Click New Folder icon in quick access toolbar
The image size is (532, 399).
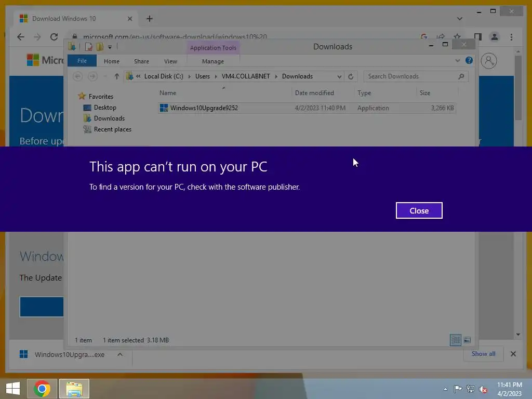[x=100, y=47]
